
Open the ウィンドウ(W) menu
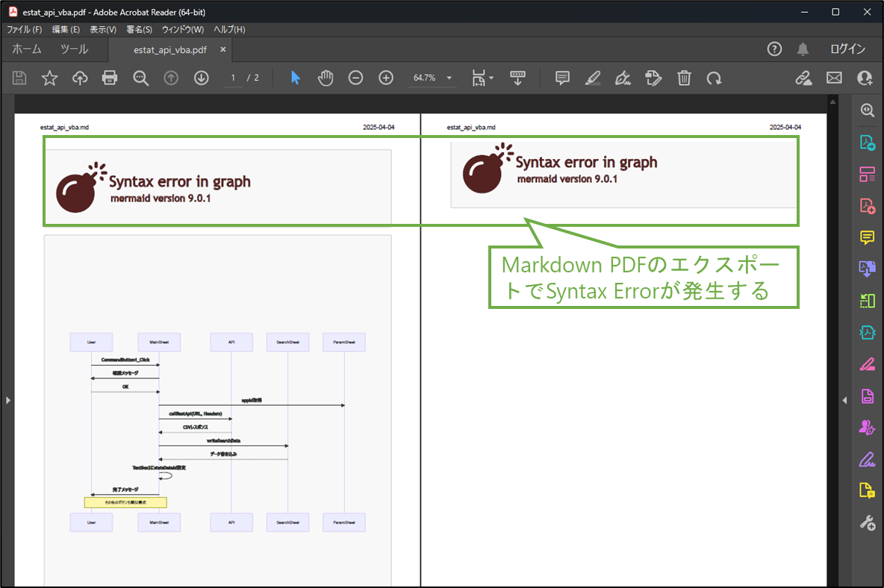pyautogui.click(x=183, y=29)
